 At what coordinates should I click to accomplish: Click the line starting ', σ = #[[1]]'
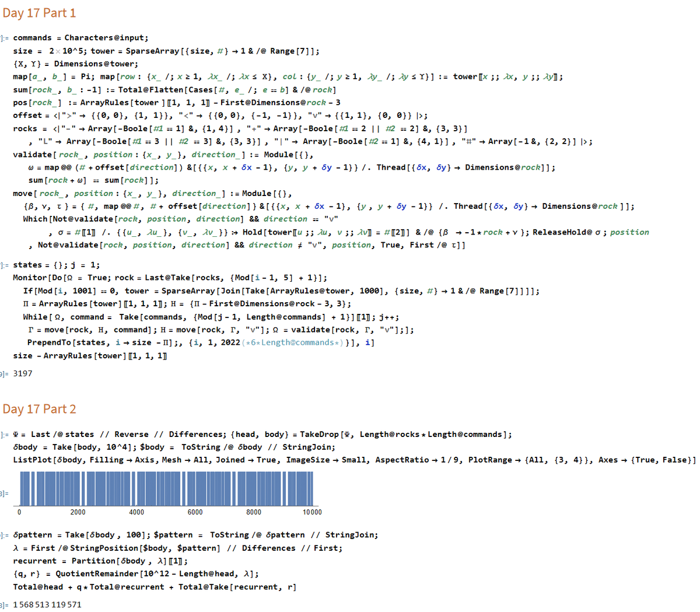[349, 232]
